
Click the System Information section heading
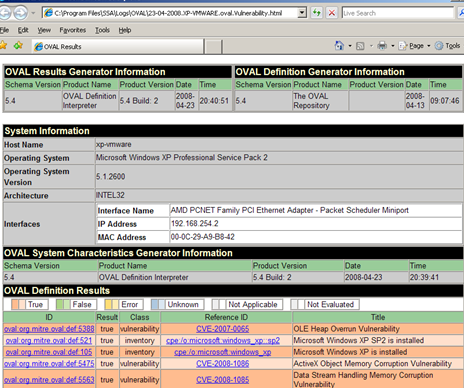[47, 131]
